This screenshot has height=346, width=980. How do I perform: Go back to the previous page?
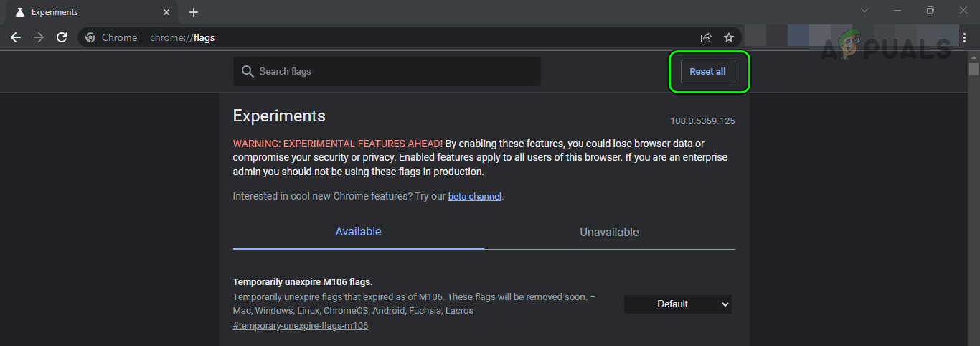coord(16,37)
